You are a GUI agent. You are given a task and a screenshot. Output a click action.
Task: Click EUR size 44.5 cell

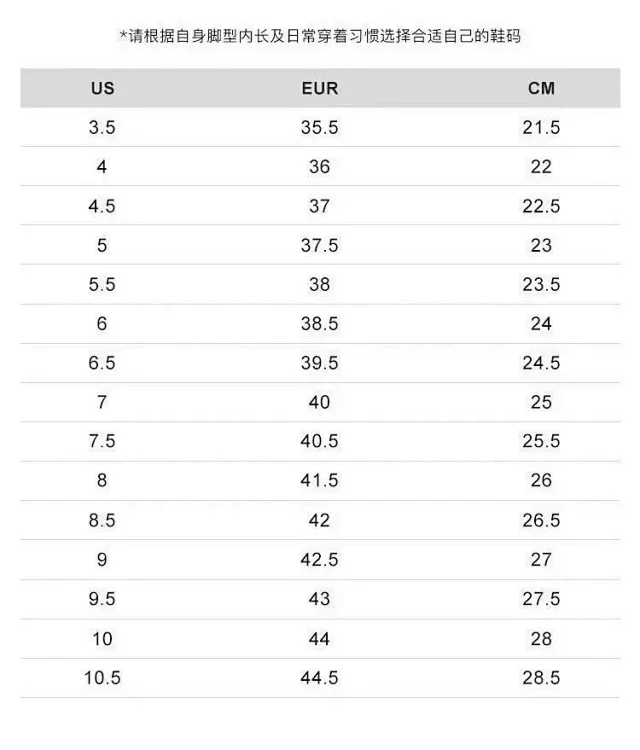click(319, 678)
